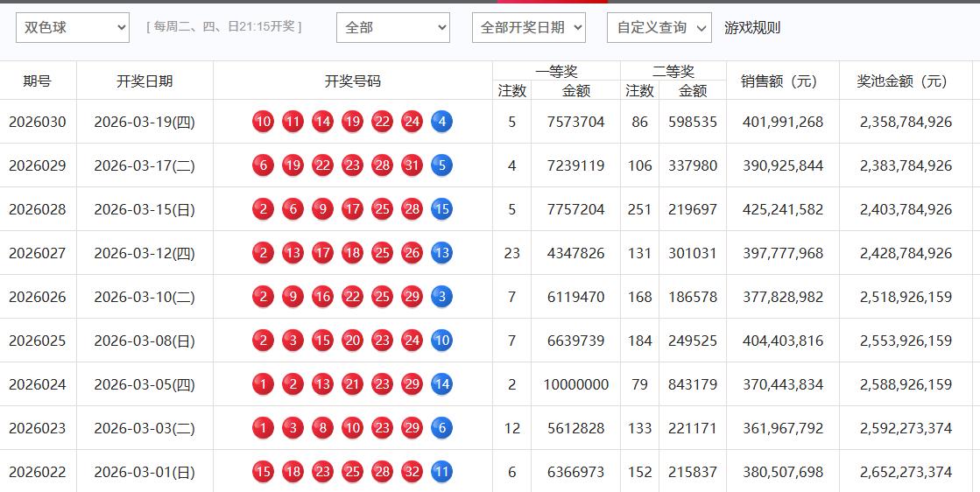Viewport: 980px width, 492px height.
Task: Click red ball 9 in issue 2026028
Action: pos(322,208)
